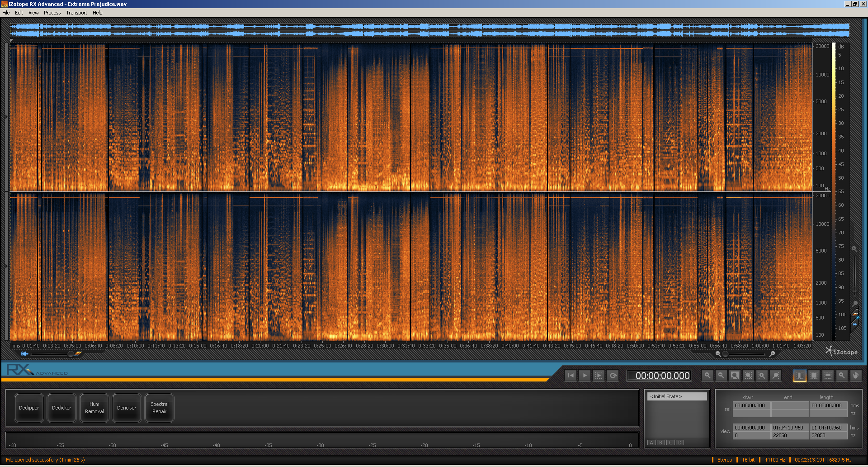Click the top channel spectrogram
Viewport: 868px width, 467px height.
pos(411,117)
